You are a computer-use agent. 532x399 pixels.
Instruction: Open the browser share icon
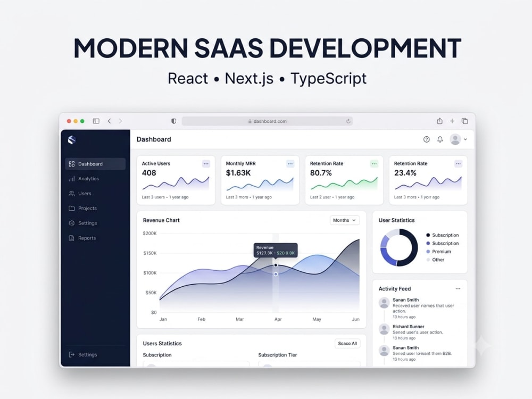[440, 121]
